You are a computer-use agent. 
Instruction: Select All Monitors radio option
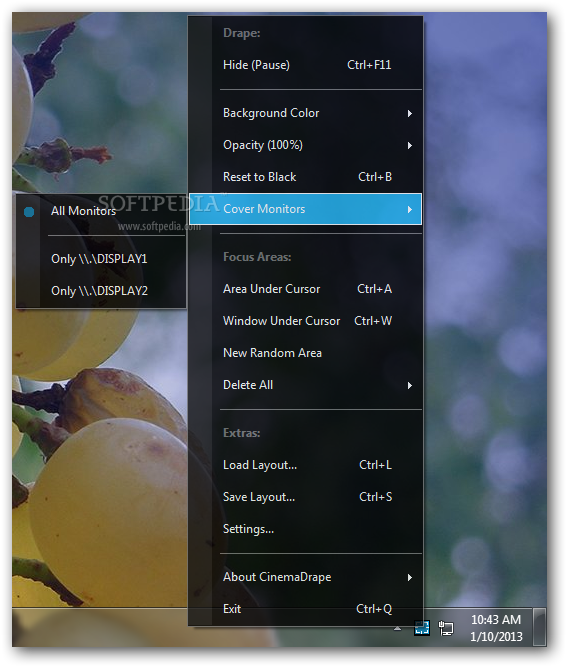[101, 211]
